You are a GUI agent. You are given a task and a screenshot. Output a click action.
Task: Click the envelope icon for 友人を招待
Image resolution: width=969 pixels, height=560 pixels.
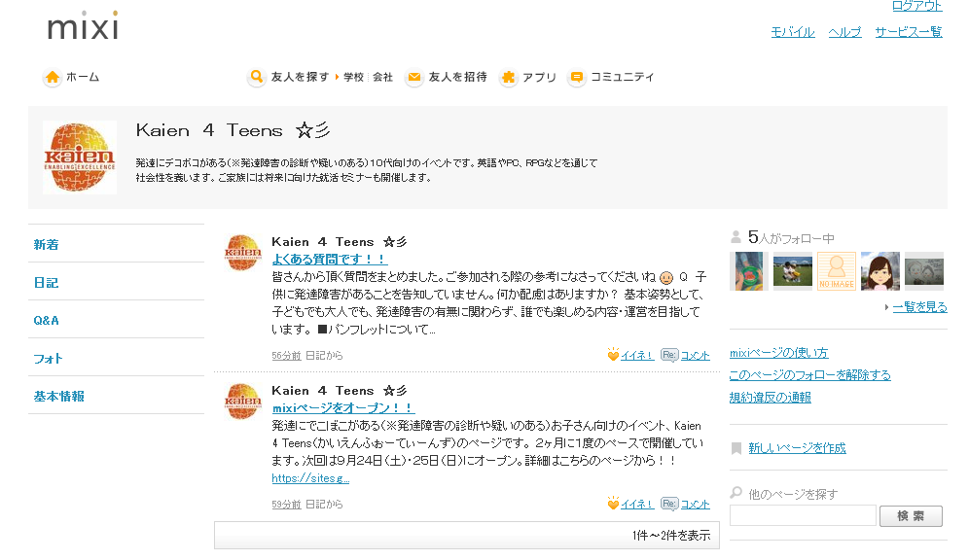pos(414,77)
